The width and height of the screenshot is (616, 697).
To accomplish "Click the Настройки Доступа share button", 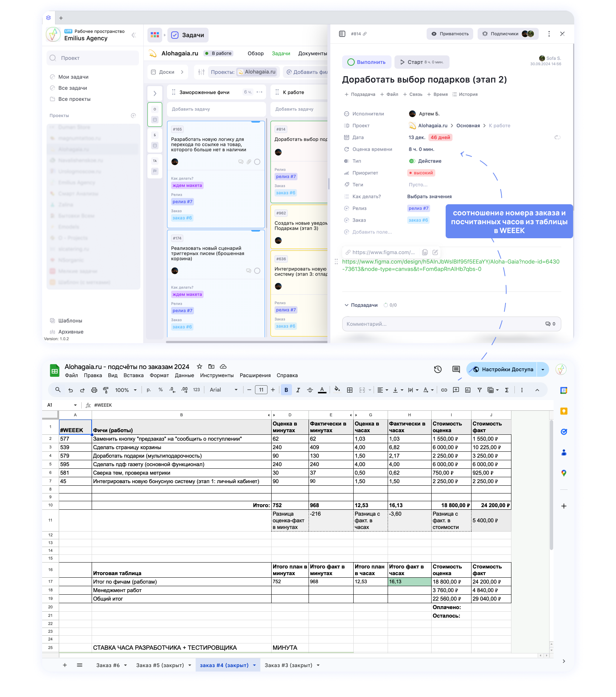I will 503,369.
